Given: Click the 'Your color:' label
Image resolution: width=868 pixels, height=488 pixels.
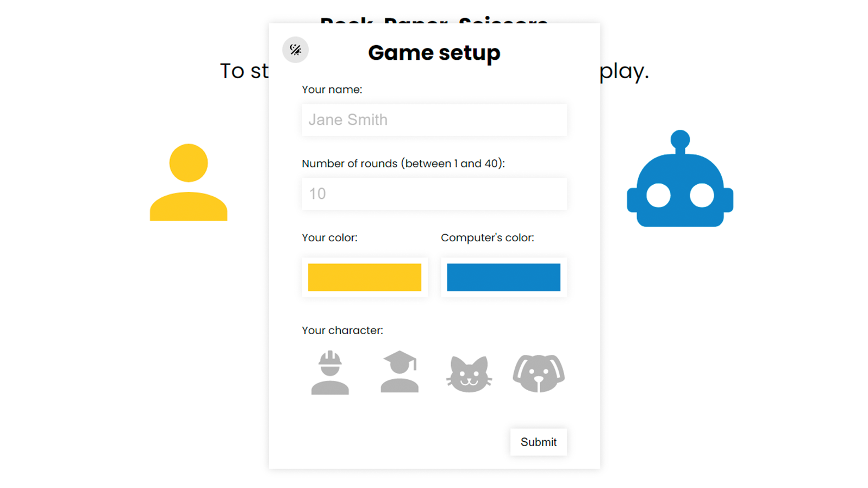Looking at the screenshot, I should 329,238.
